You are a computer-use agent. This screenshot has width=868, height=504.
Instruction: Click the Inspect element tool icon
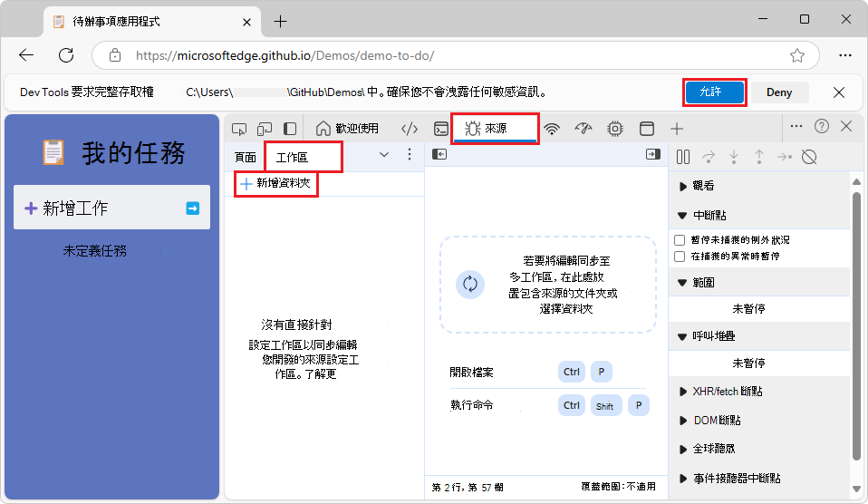(239, 129)
